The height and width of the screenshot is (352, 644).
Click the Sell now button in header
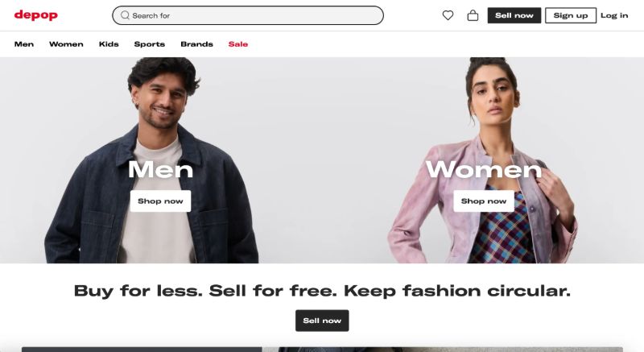pyautogui.click(x=514, y=15)
